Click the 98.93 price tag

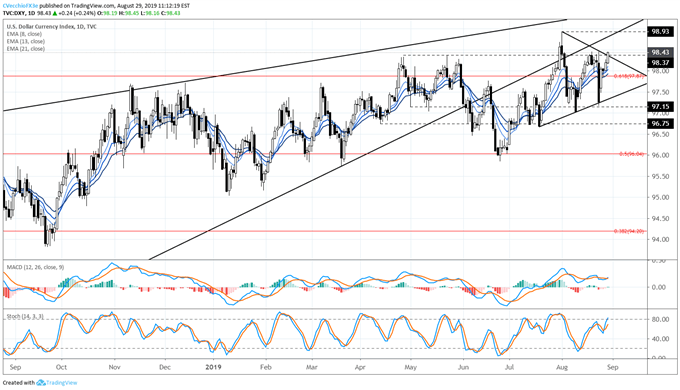click(660, 32)
